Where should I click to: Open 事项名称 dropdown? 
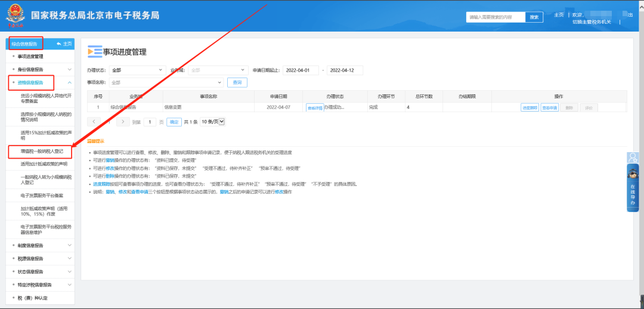[166, 82]
